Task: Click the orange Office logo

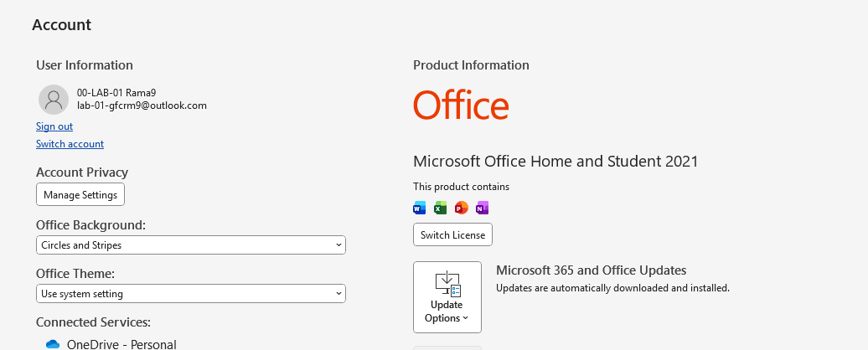Action: click(461, 106)
